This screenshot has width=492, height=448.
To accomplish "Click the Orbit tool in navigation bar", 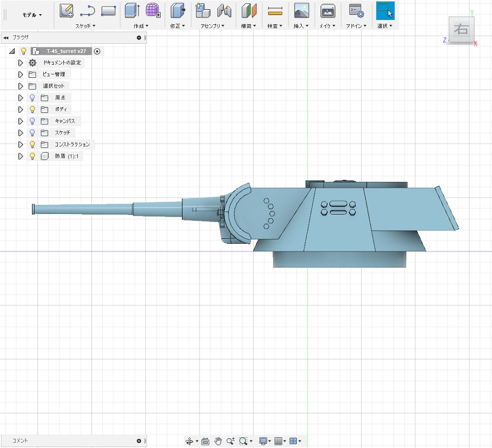I will pyautogui.click(x=189, y=441).
